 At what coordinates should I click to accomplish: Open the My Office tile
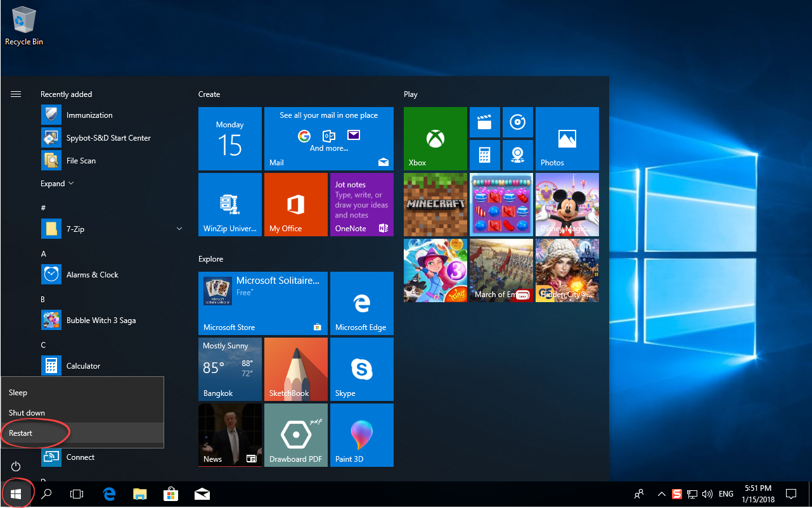click(x=296, y=205)
